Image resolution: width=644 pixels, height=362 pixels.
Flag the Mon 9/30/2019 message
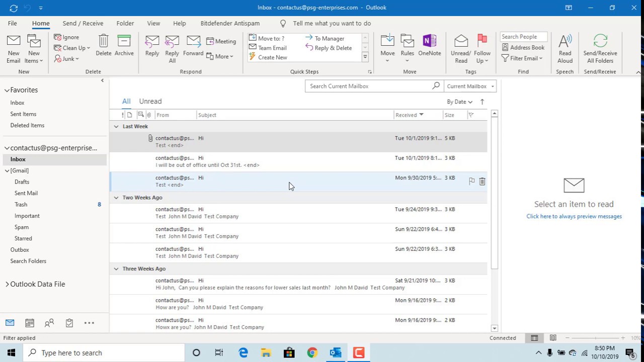472,182
